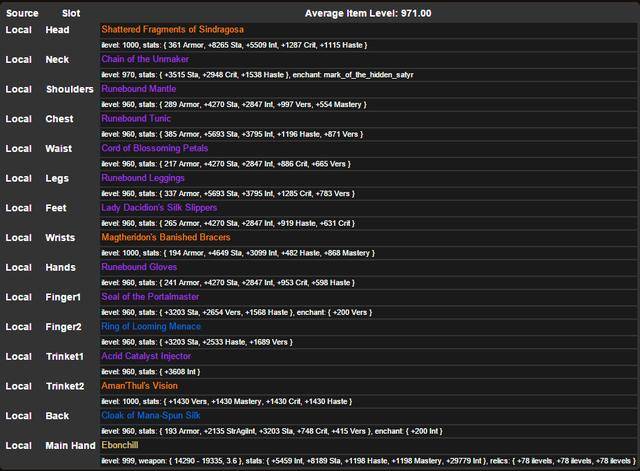Select the Back slot label
This screenshot has height=471, width=640.
(x=58, y=416)
